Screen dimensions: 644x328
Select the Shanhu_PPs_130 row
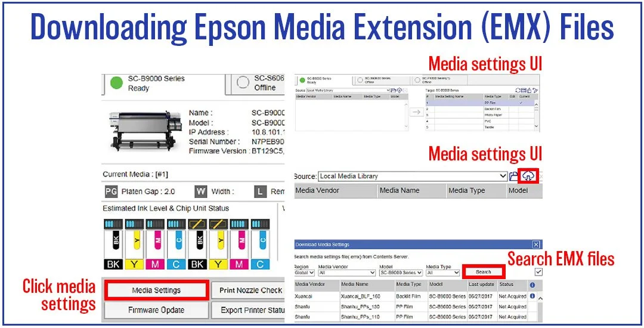pyautogui.click(x=415, y=307)
